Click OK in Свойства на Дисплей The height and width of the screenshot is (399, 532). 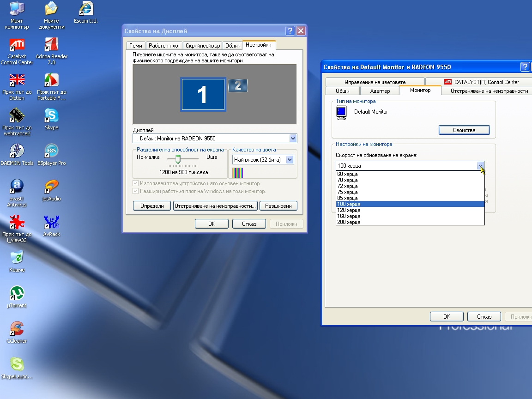(212, 224)
